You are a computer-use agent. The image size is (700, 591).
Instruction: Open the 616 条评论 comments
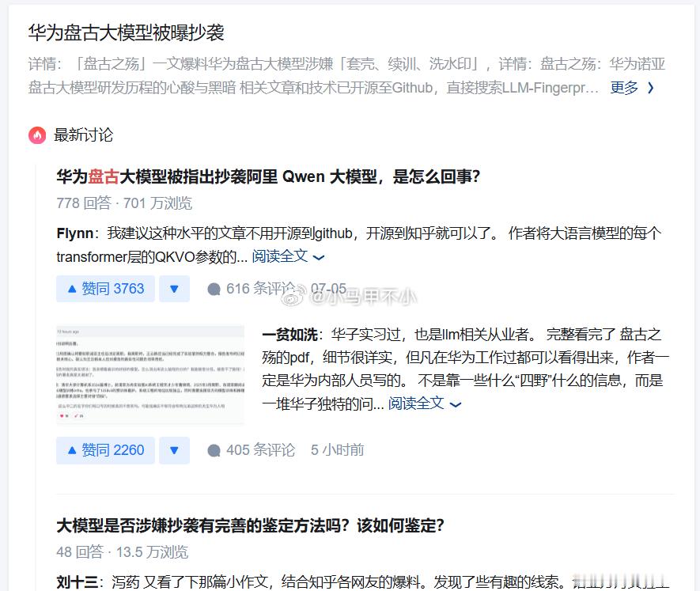click(x=260, y=289)
